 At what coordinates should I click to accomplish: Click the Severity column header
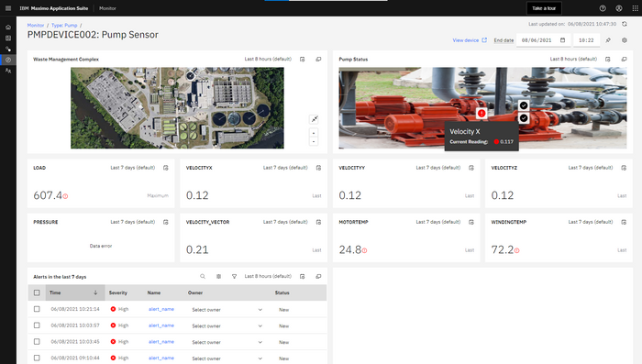coord(118,292)
